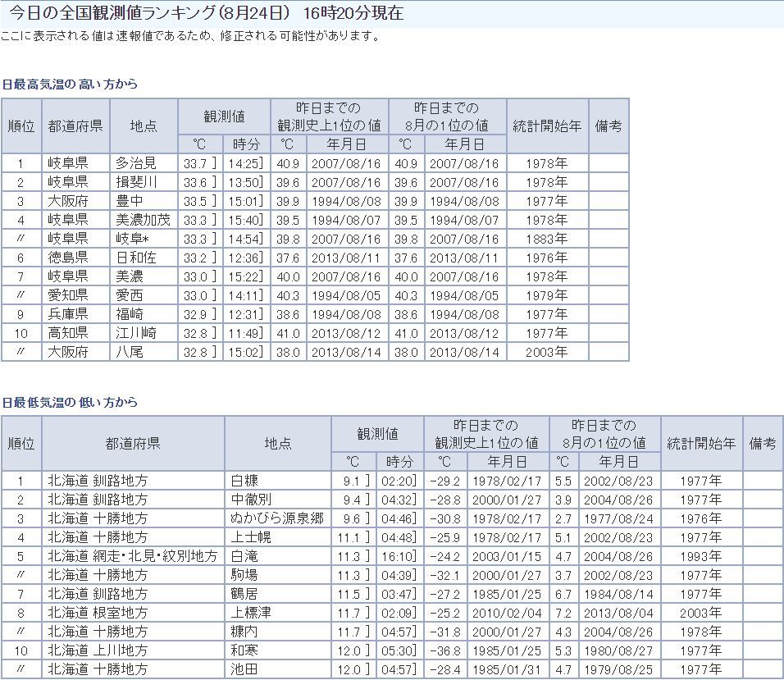Click the 多治見 station name
Image resolution: width=784 pixels, height=680 pixels.
[x=135, y=163]
